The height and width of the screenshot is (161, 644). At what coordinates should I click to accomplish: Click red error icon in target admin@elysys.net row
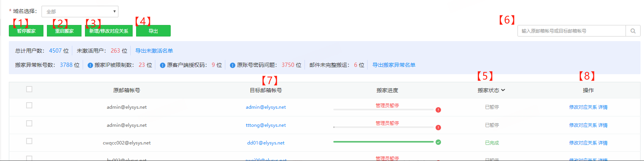coord(438,110)
